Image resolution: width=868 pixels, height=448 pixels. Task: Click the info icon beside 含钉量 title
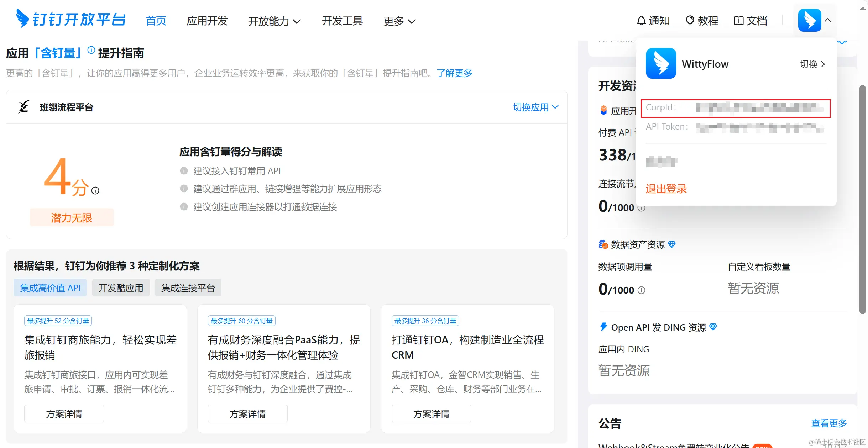(x=91, y=50)
